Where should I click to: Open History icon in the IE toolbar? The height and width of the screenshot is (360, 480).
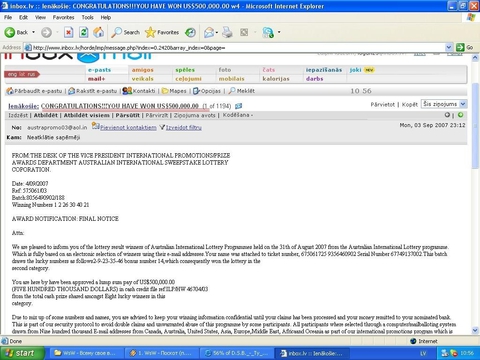click(x=190, y=32)
